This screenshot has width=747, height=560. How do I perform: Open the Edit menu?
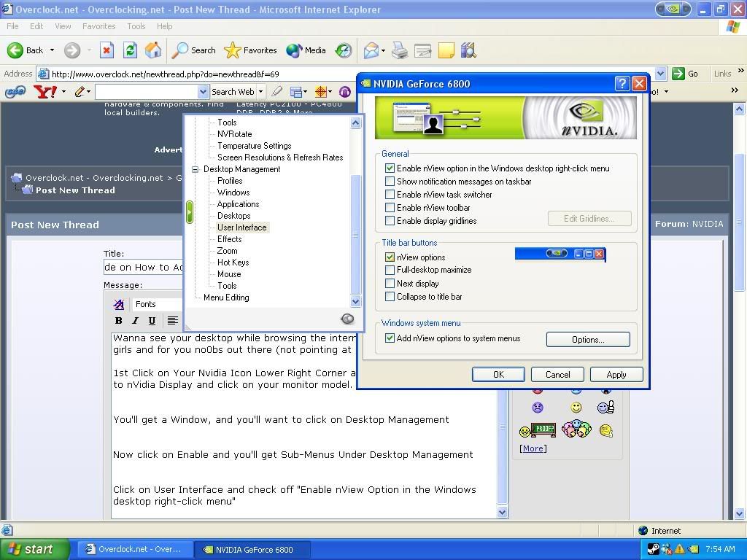coord(36,26)
